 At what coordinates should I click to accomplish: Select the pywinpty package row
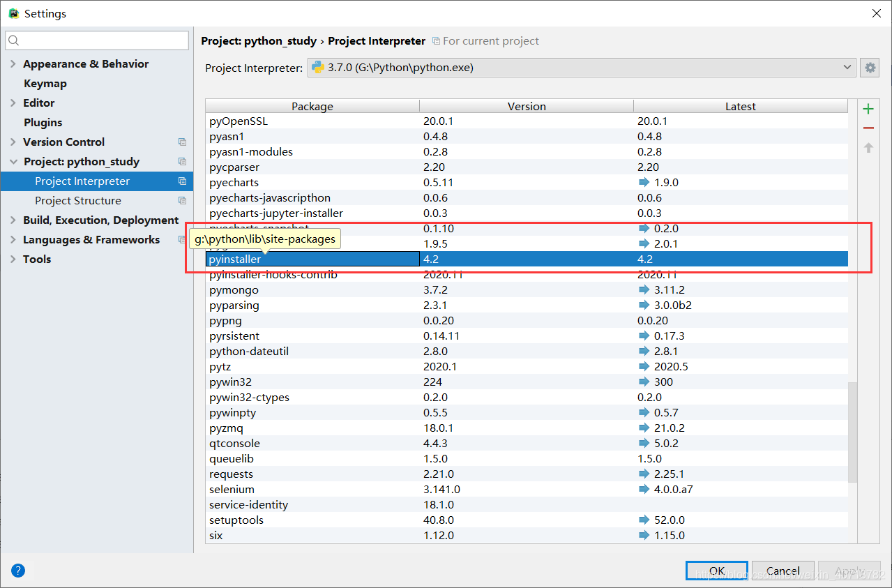pyautogui.click(x=527, y=412)
